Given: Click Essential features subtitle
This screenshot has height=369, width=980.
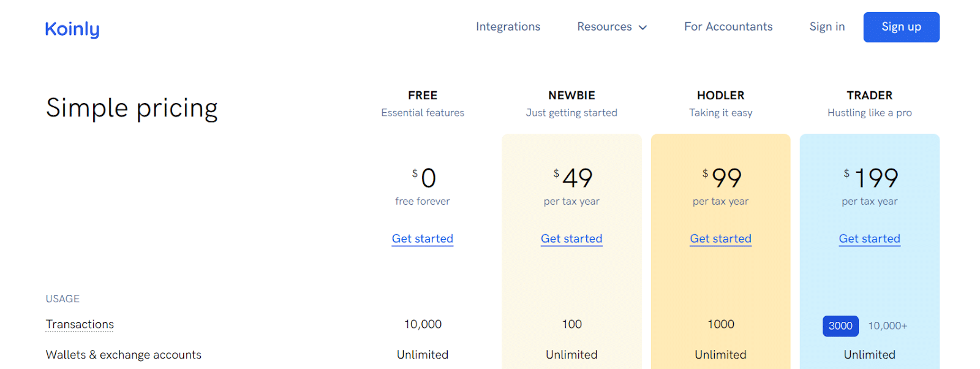Looking at the screenshot, I should (423, 113).
